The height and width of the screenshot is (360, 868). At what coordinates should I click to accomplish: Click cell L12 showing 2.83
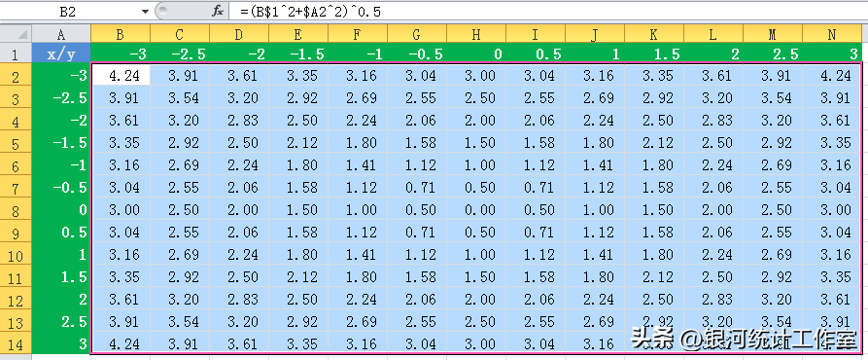(x=713, y=299)
